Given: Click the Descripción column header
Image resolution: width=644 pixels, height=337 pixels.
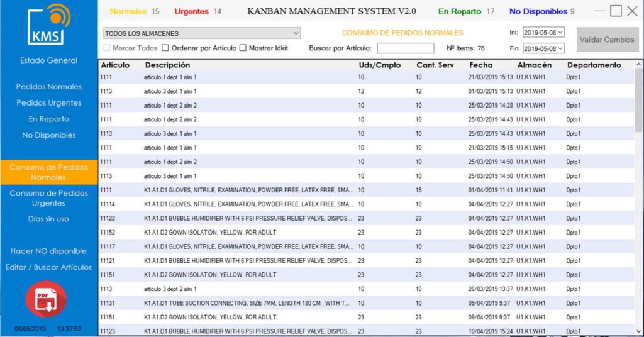Looking at the screenshot, I should 167,65.
